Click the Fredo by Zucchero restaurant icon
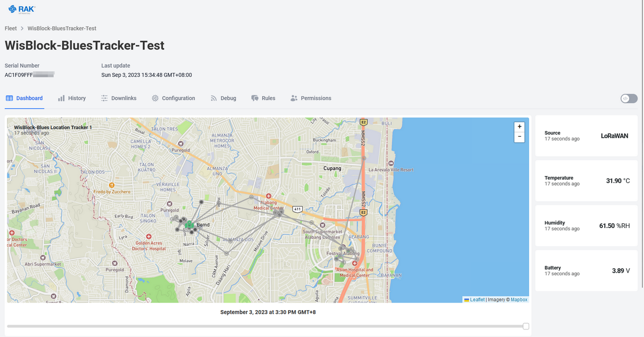The width and height of the screenshot is (644, 337). click(112, 185)
